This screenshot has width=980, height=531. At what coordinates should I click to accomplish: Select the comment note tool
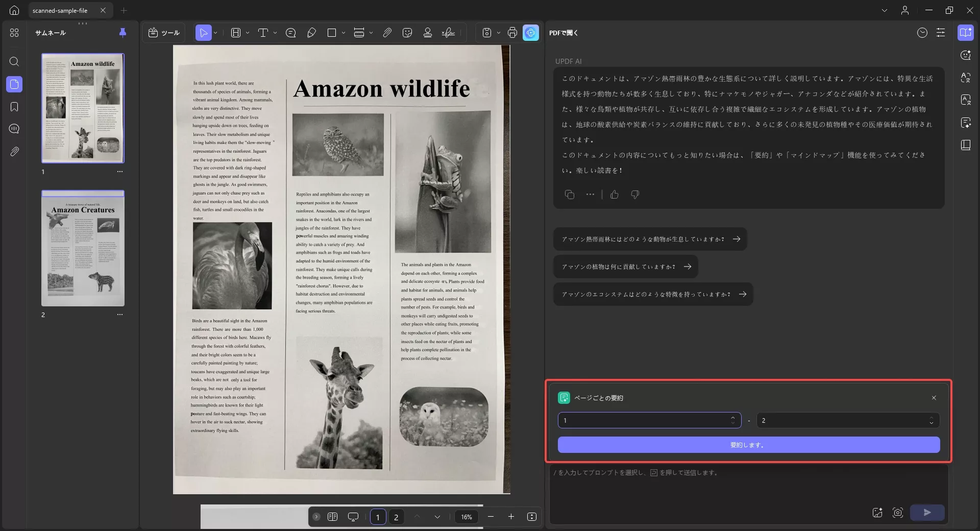(291, 33)
